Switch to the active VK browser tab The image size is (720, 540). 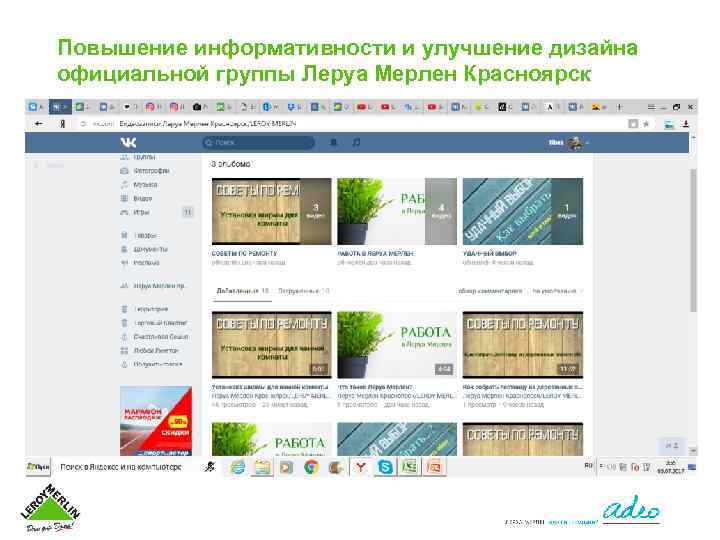point(60,107)
